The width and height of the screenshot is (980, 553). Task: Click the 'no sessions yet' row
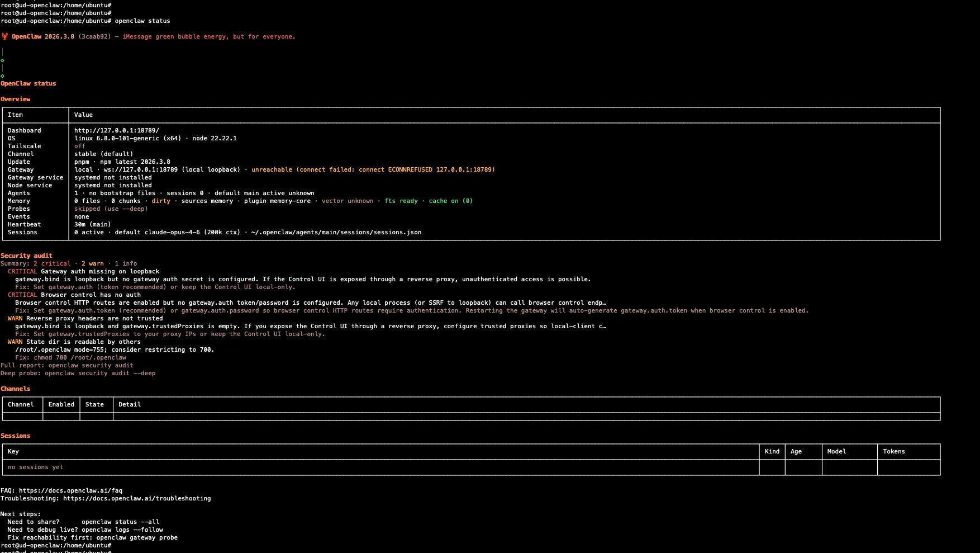tap(35, 467)
